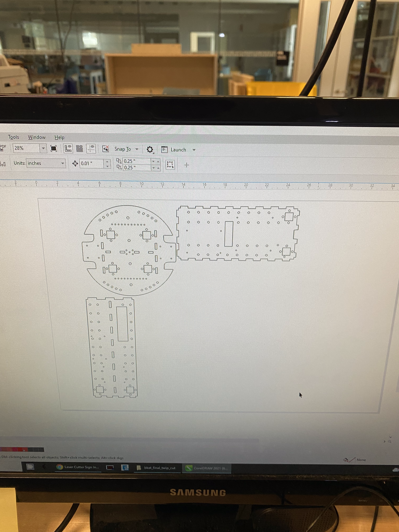Viewport: 399px width, 532px height.
Task: Click the Launch application window icon
Action: (x=164, y=150)
